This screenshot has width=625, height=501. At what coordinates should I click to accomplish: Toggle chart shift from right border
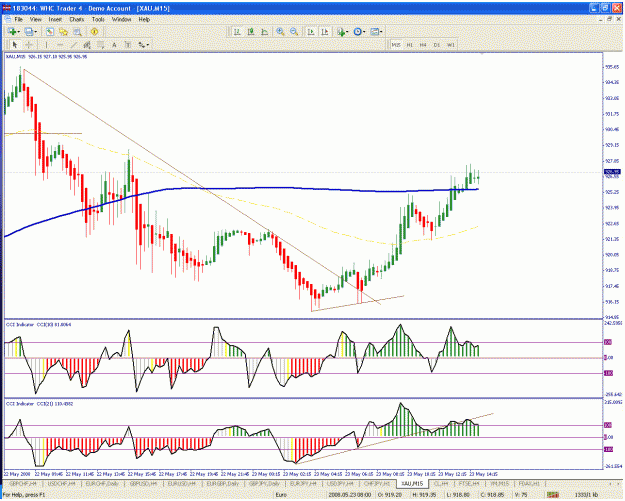(325, 32)
